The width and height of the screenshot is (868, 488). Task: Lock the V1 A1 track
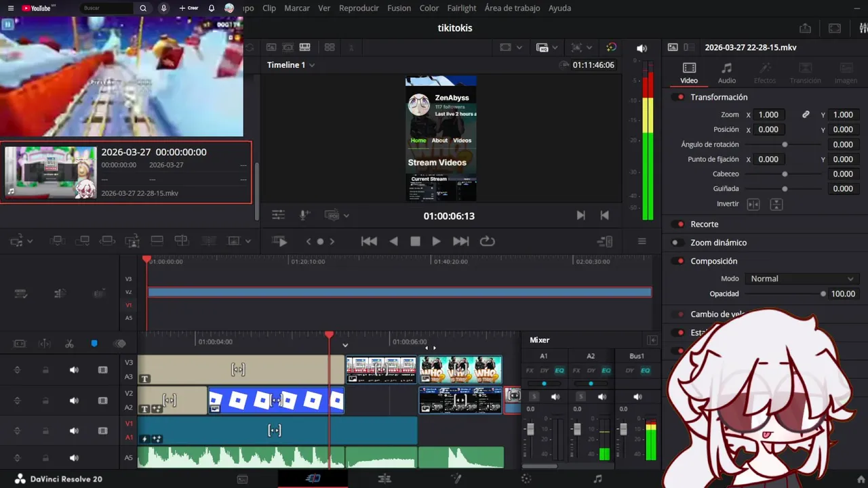tap(45, 431)
